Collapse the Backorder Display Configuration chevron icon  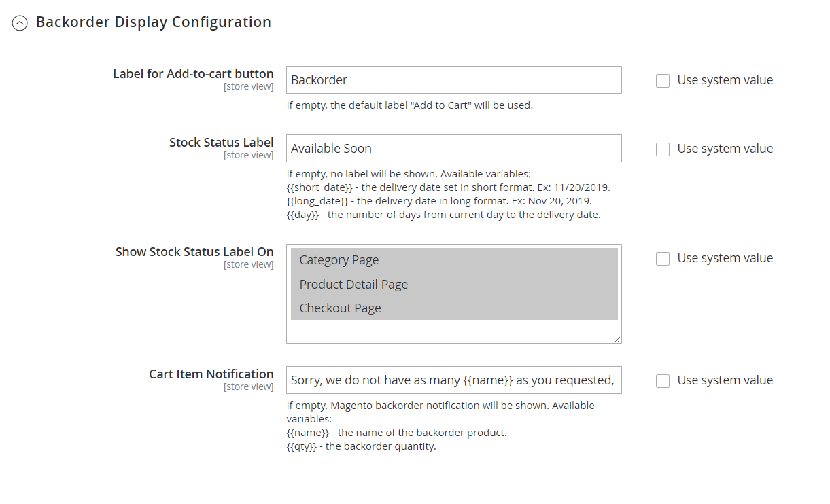pyautogui.click(x=20, y=23)
